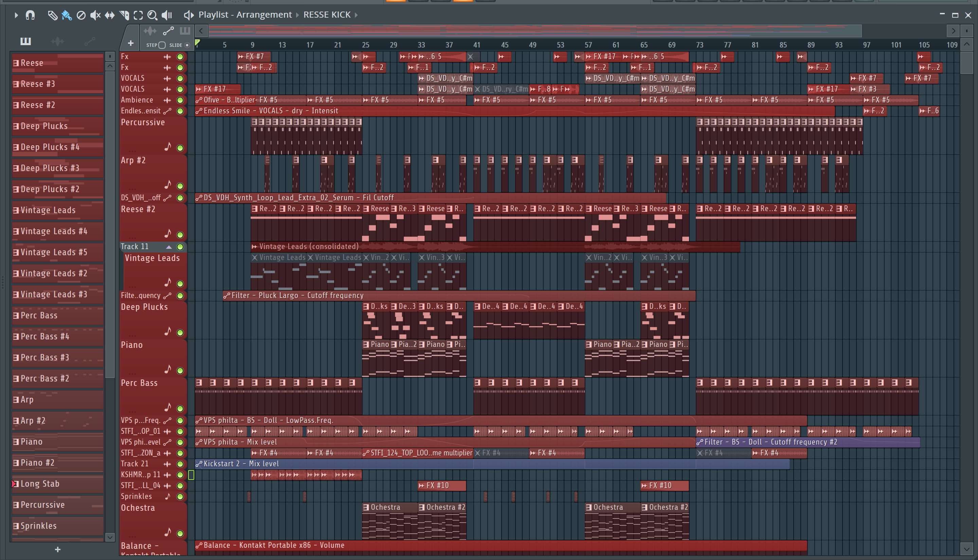Focus audio clips icon above STEP
The width and height of the screenshot is (978, 560).
coord(150,31)
